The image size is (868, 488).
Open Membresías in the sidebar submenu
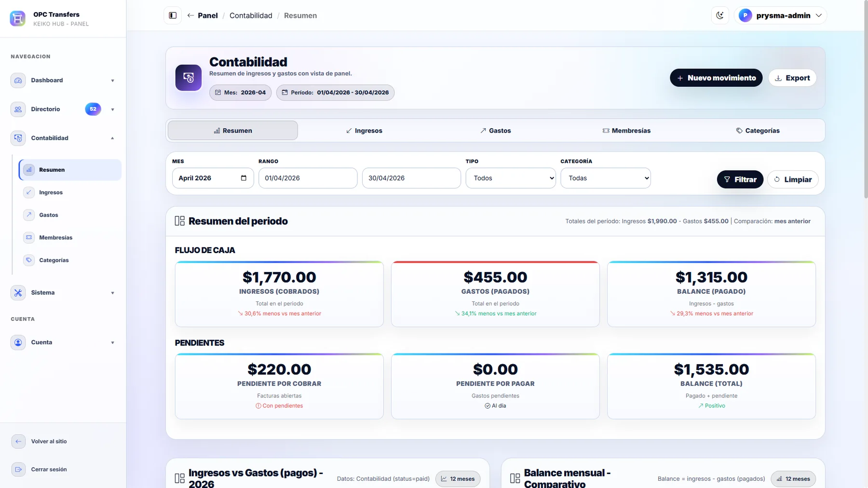[70, 238]
